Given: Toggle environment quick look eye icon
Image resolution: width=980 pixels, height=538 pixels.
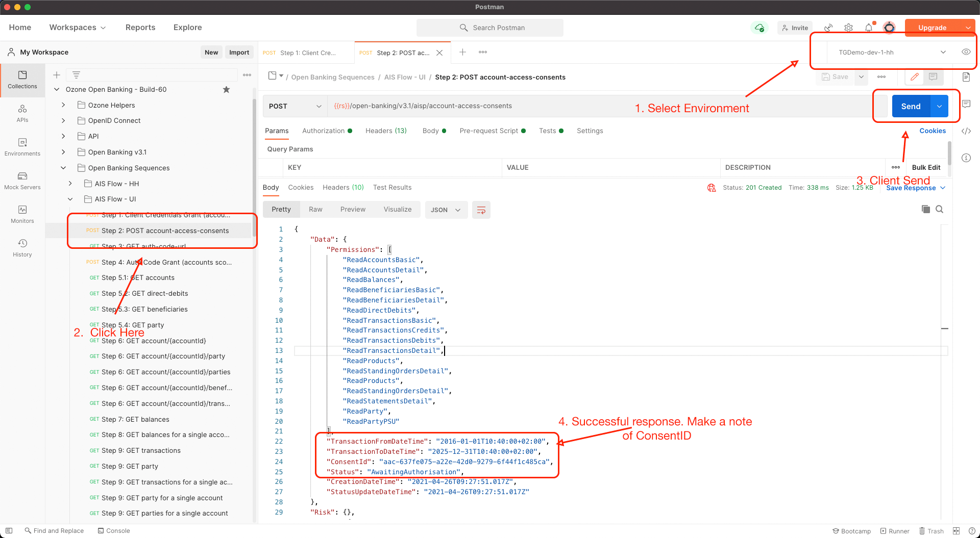Looking at the screenshot, I should [x=966, y=52].
